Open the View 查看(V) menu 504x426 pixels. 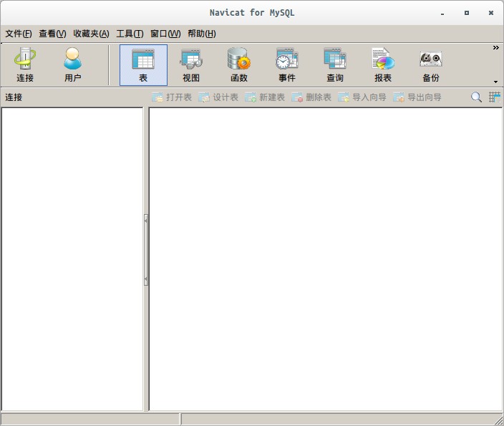[52, 34]
